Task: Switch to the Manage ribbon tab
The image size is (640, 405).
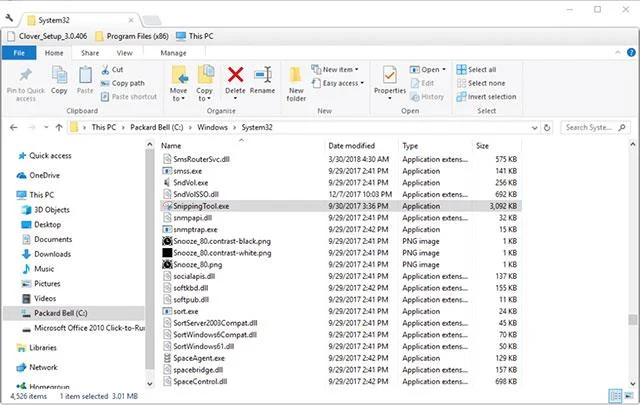Action: click(x=173, y=53)
